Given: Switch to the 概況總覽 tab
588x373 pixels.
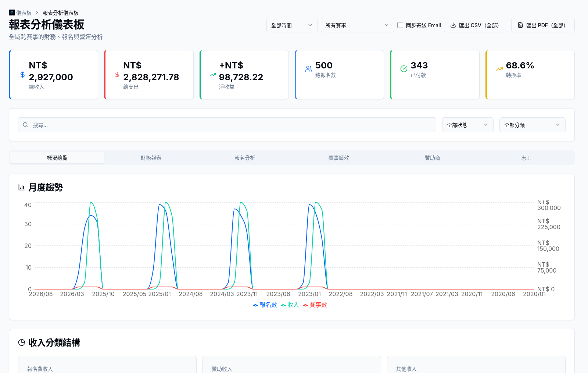Looking at the screenshot, I should click(57, 158).
